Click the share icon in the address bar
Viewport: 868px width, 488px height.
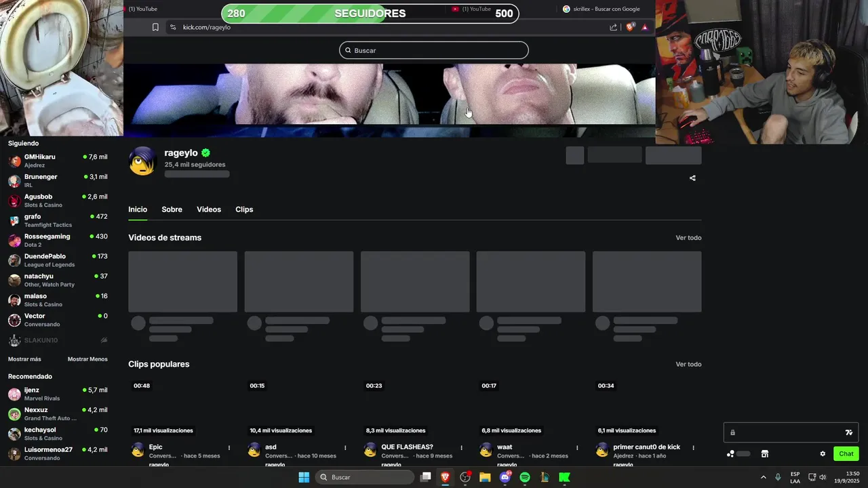pos(614,27)
